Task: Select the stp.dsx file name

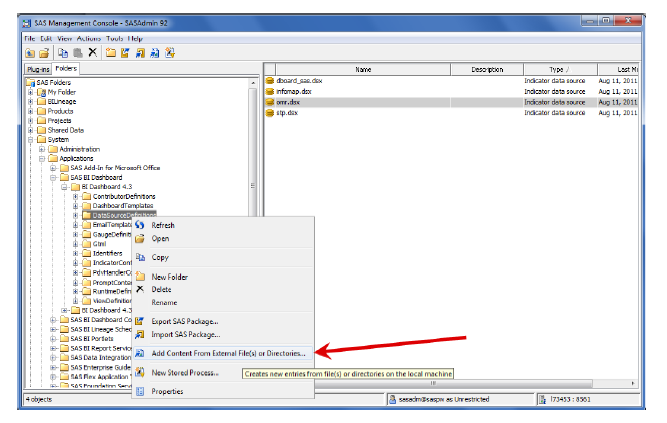Action: pyautogui.click(x=287, y=113)
